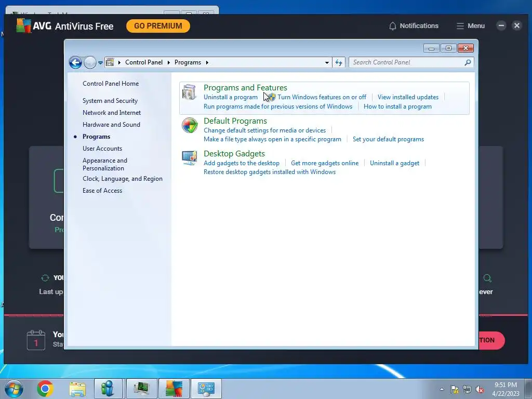Click the Desktop Gadgets icon
Screen dimensions: 532x399
[189, 158]
